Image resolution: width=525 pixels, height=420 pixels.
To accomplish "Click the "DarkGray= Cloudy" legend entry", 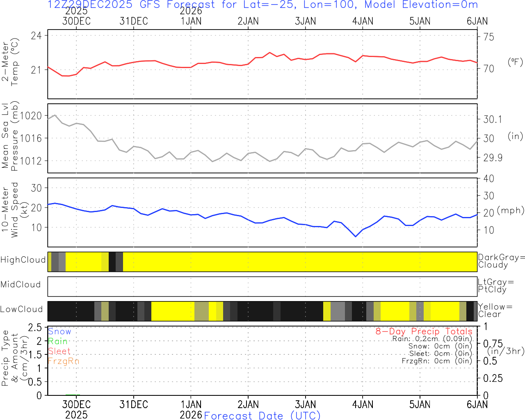I will pyautogui.click(x=501, y=261).
